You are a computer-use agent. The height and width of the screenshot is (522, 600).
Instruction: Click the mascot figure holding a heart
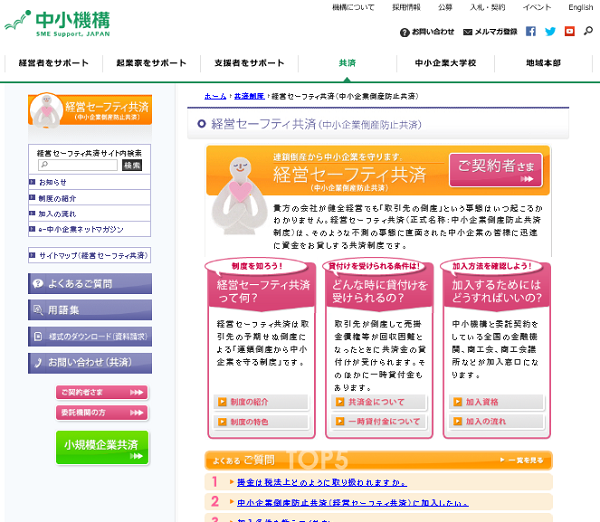(x=240, y=195)
